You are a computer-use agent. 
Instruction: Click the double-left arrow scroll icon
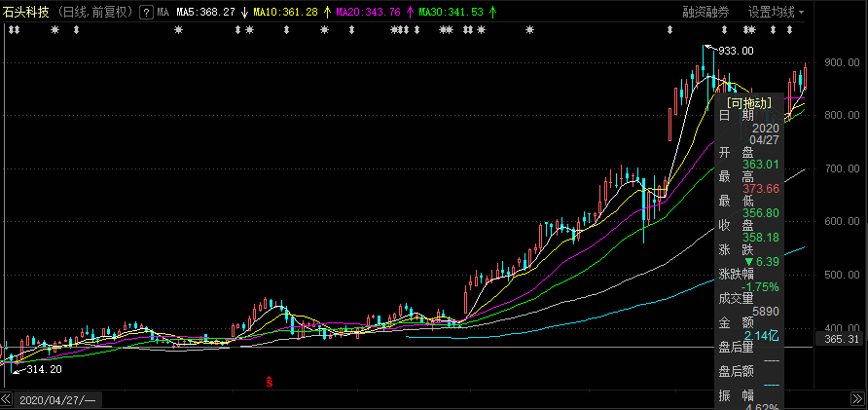point(6,399)
